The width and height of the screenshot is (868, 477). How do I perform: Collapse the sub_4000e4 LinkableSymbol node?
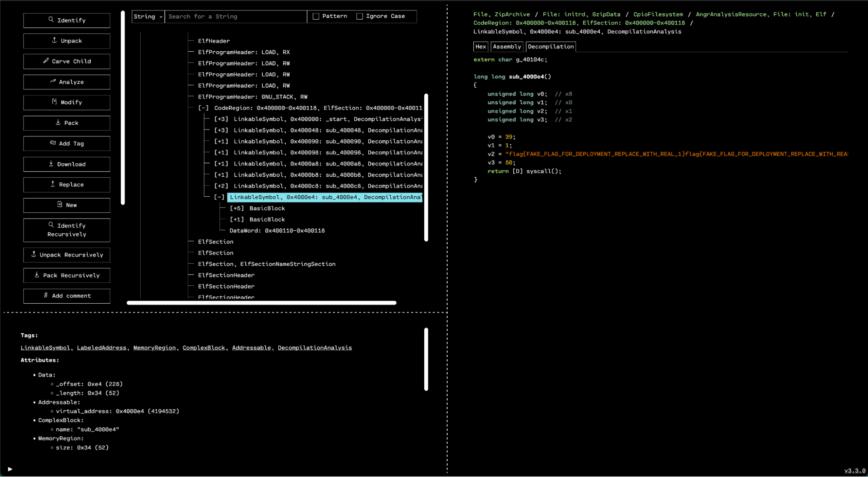click(x=219, y=197)
